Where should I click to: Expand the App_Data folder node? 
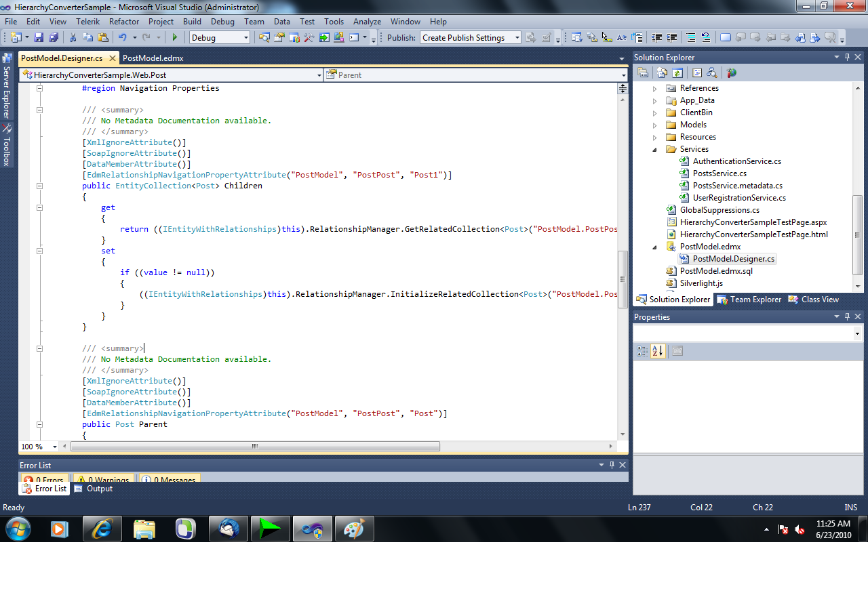pyautogui.click(x=655, y=100)
